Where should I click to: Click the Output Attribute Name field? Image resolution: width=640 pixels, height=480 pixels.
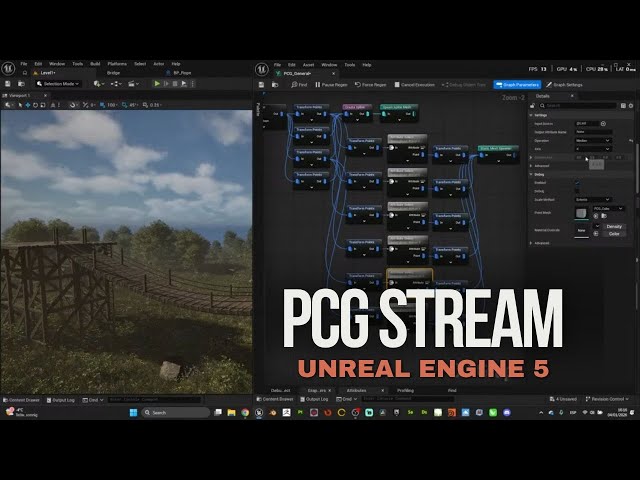point(593,132)
